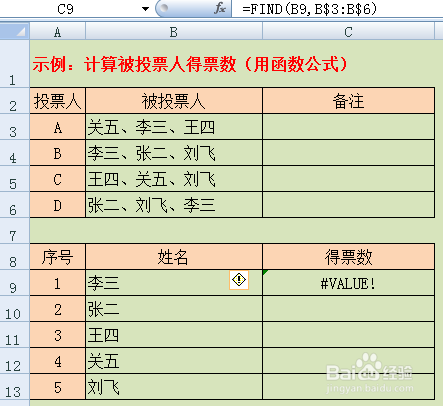This screenshot has height=406, width=443.
Task: Select column A header
Action: click(x=58, y=31)
